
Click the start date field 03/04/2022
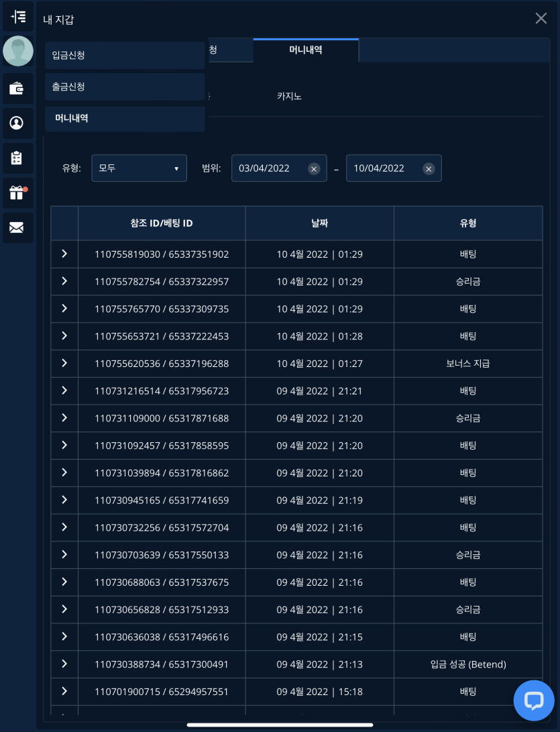(279, 168)
